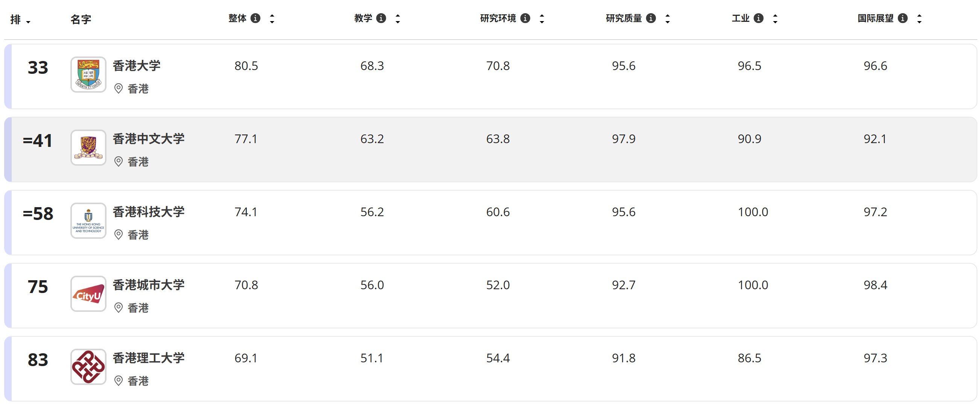Visit the 香港理工大学 page link
The height and width of the screenshot is (406, 980).
[x=148, y=359]
